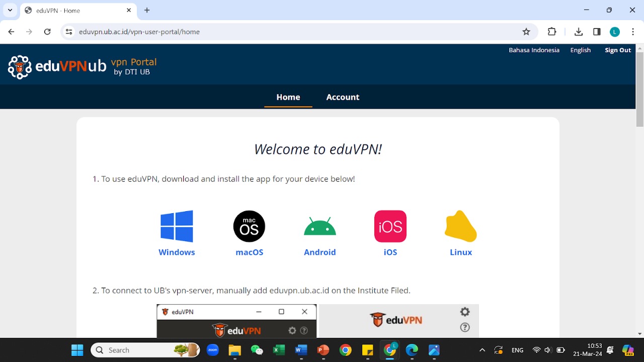Screen dimensions: 644x362
Task: Click the Linux text link
Action: pos(461,252)
